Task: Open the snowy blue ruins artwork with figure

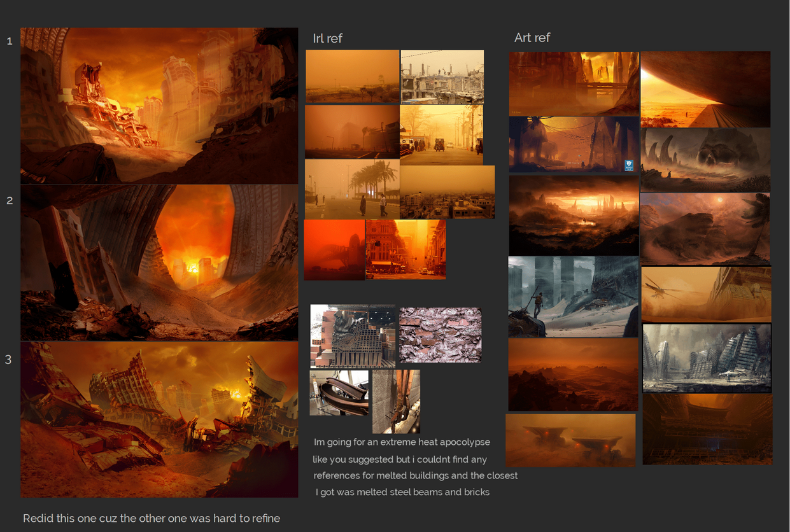Action: click(574, 297)
